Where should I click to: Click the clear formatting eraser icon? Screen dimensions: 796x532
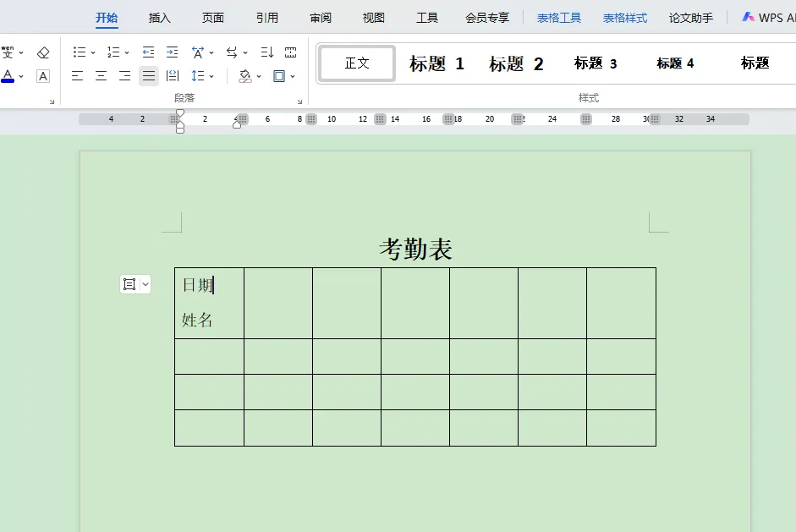click(43, 52)
